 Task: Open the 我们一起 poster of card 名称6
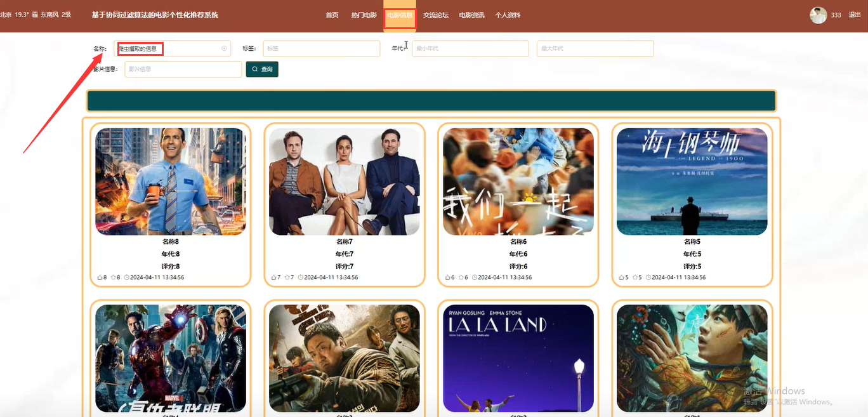coord(518,182)
